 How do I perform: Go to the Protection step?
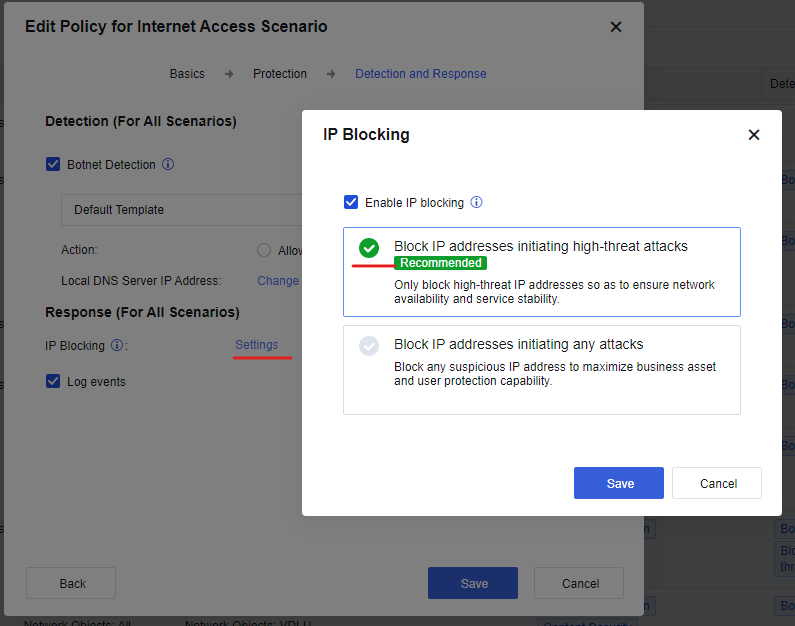(x=280, y=74)
